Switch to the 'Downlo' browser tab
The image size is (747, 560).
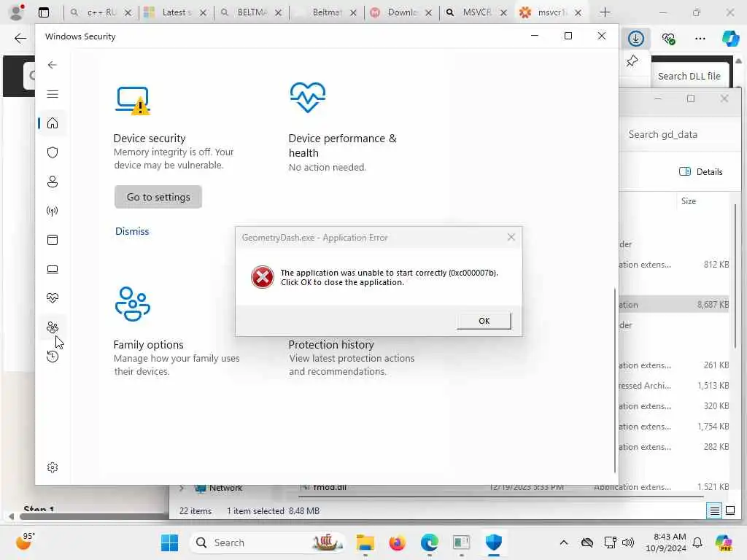tap(400, 12)
